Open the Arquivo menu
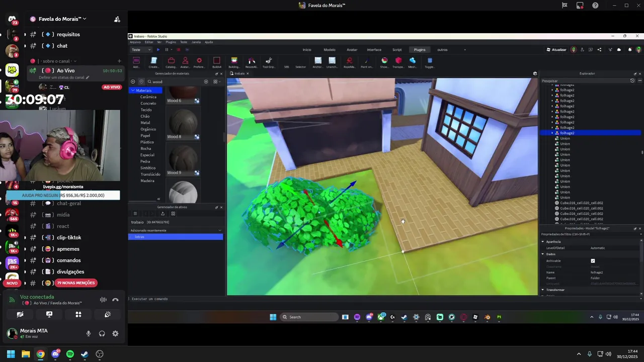 click(135, 42)
